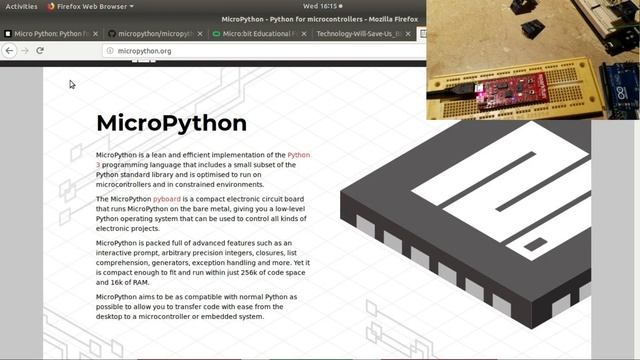640x360 pixels.
Task: Click the MicroPython chip logo illustration
Action: click(465, 224)
